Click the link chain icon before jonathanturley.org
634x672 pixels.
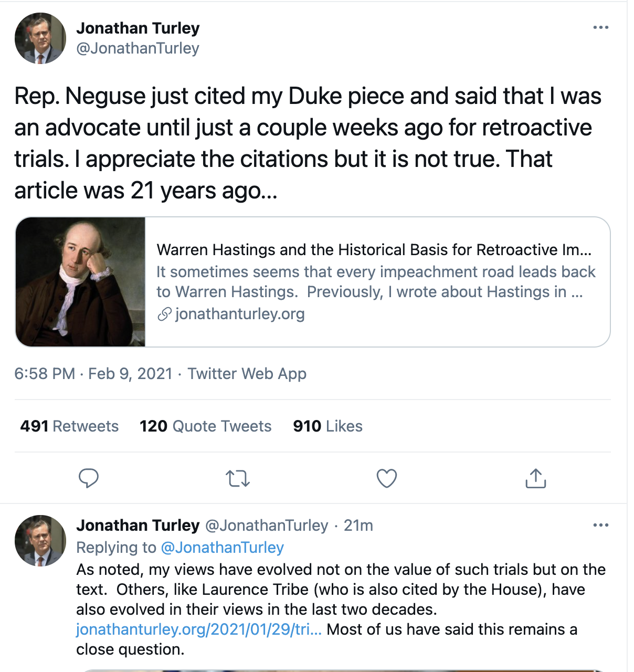click(164, 314)
